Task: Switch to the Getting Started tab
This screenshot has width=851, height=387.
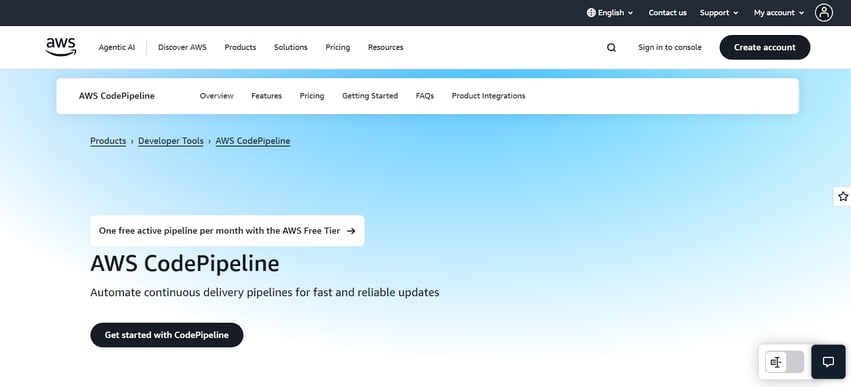Action: pos(370,96)
